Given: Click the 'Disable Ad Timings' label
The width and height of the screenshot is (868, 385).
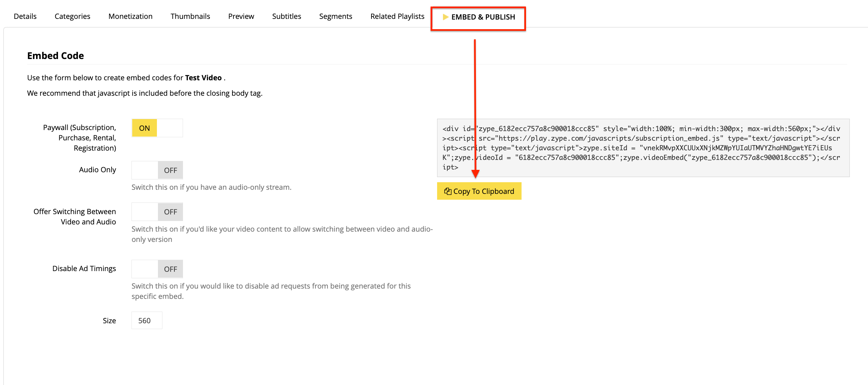Looking at the screenshot, I should pos(84,268).
